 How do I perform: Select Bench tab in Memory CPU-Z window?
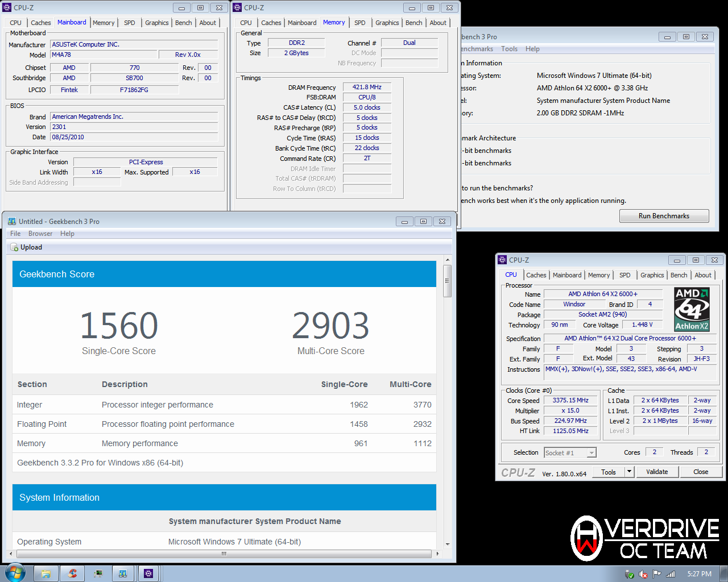(x=414, y=23)
